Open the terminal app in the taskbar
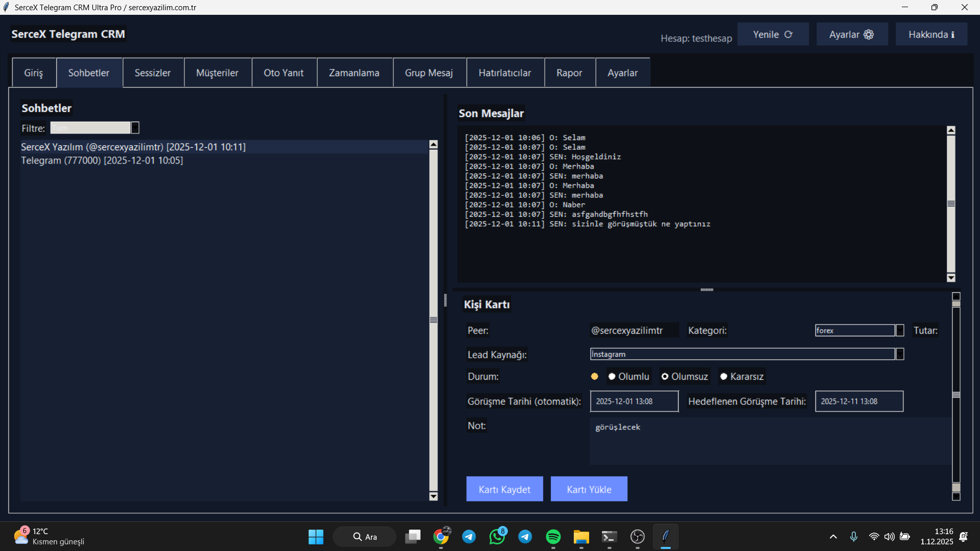The height and width of the screenshot is (551, 980). 609,537
